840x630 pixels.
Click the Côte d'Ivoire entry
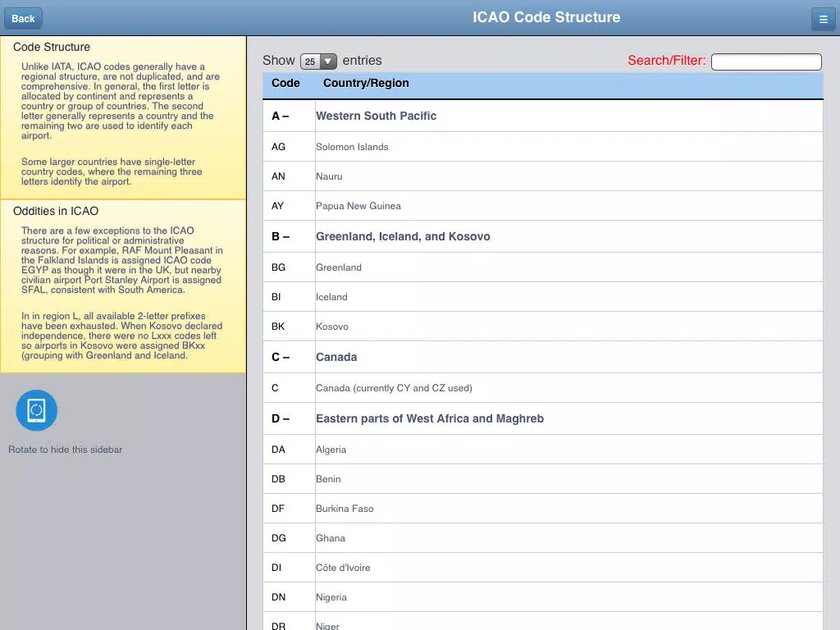(543, 568)
